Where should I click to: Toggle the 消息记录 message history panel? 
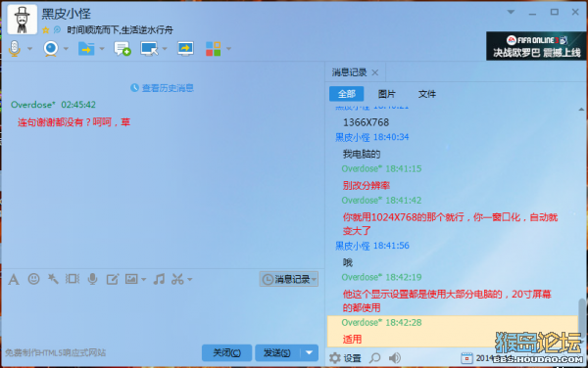[x=288, y=279]
